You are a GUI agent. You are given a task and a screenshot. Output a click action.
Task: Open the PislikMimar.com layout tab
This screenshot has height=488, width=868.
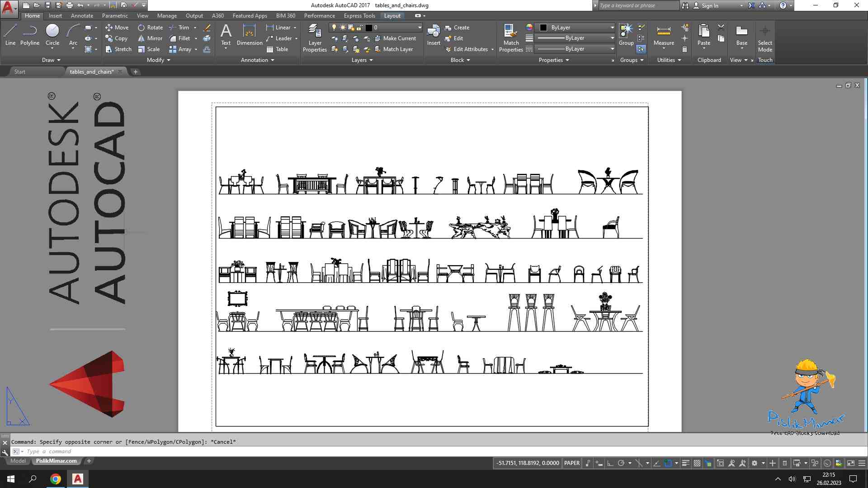click(x=57, y=461)
